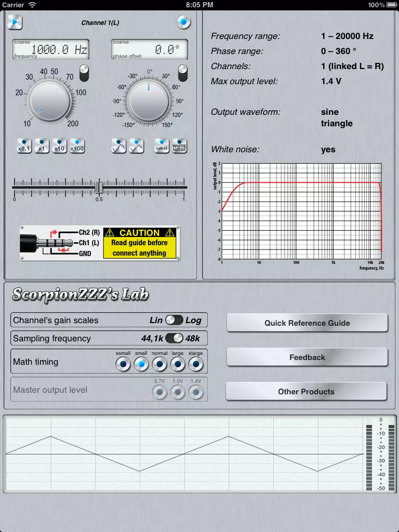This screenshot has height=532, width=399.
Task: Choose the sine waveform icon
Action: click(x=119, y=146)
